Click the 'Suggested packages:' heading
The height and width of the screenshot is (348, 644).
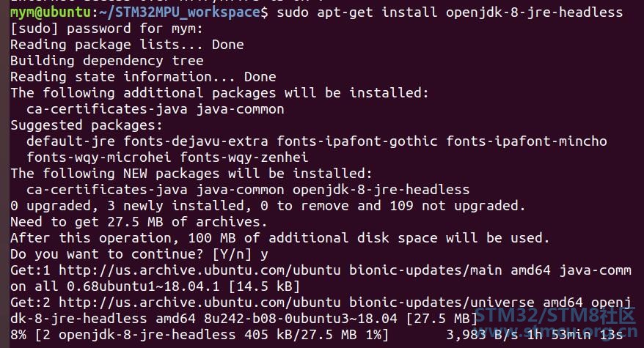pos(87,125)
